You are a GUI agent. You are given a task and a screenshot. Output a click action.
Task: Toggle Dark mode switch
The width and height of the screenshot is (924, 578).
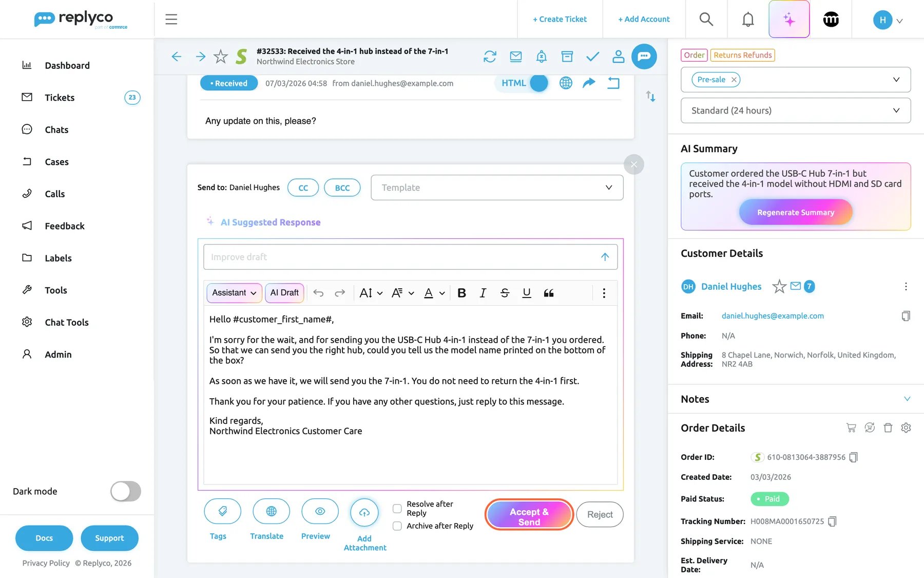point(126,491)
